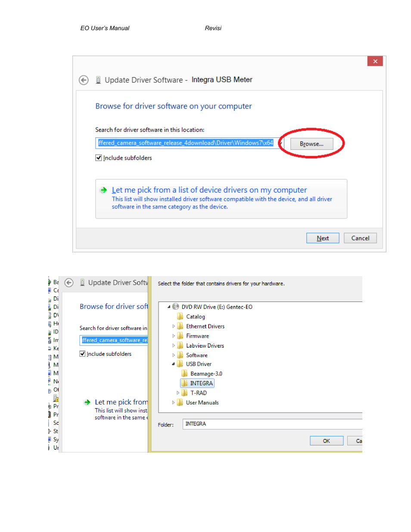
Task: Expand the T-RAD folder
Action: 178,393
